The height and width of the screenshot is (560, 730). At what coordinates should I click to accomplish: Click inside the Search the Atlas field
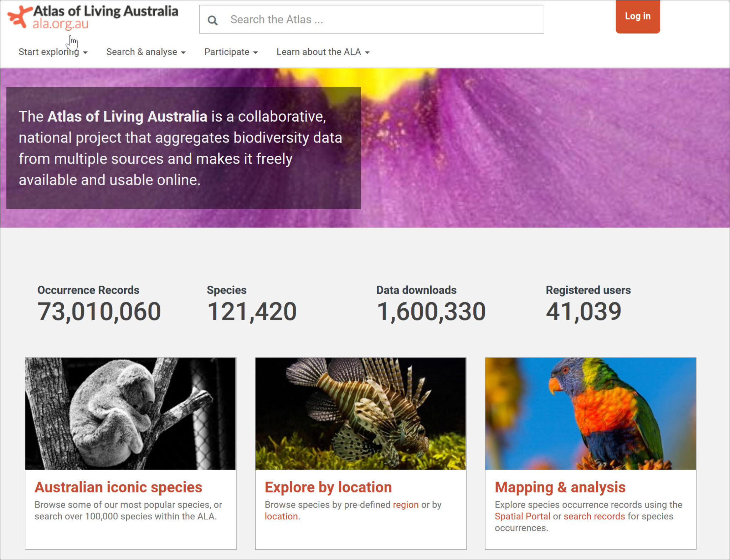(356, 20)
